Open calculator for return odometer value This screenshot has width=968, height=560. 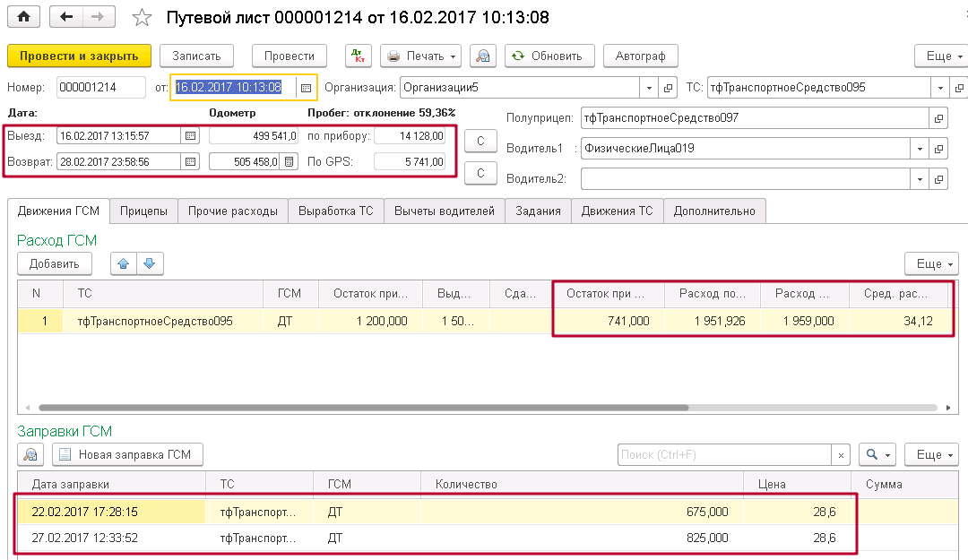[289, 162]
